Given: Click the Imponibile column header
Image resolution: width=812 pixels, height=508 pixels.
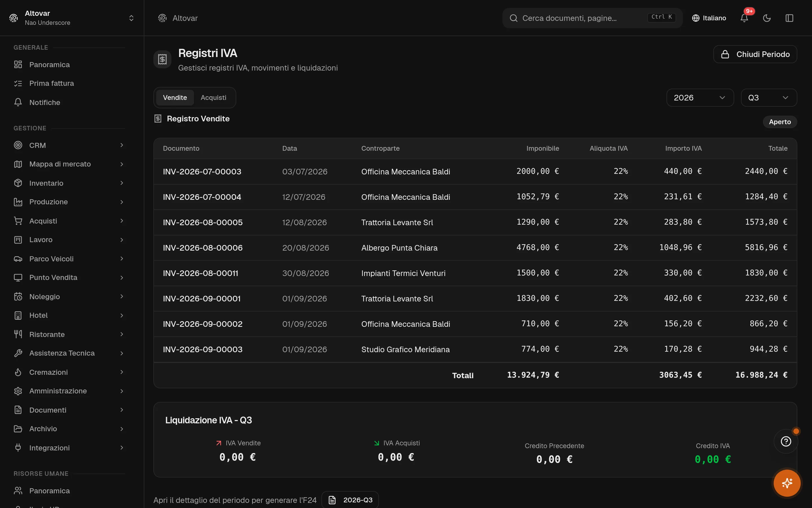Looking at the screenshot, I should (x=542, y=148).
